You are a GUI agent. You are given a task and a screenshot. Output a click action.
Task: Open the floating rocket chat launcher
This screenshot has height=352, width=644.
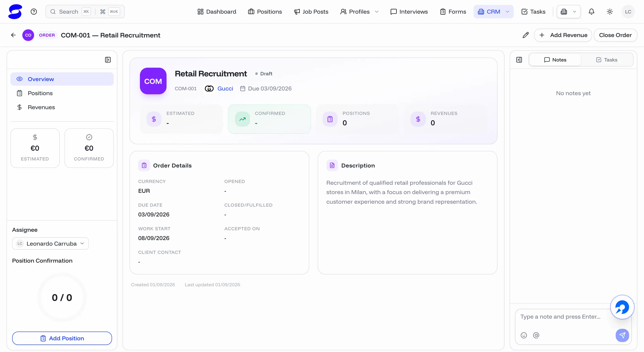click(x=622, y=307)
